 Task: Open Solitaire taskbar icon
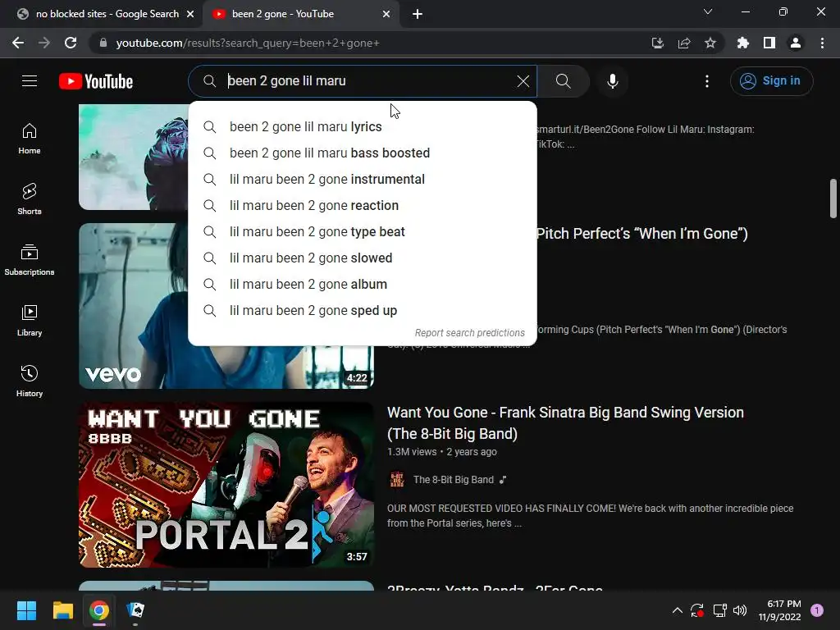(135, 610)
